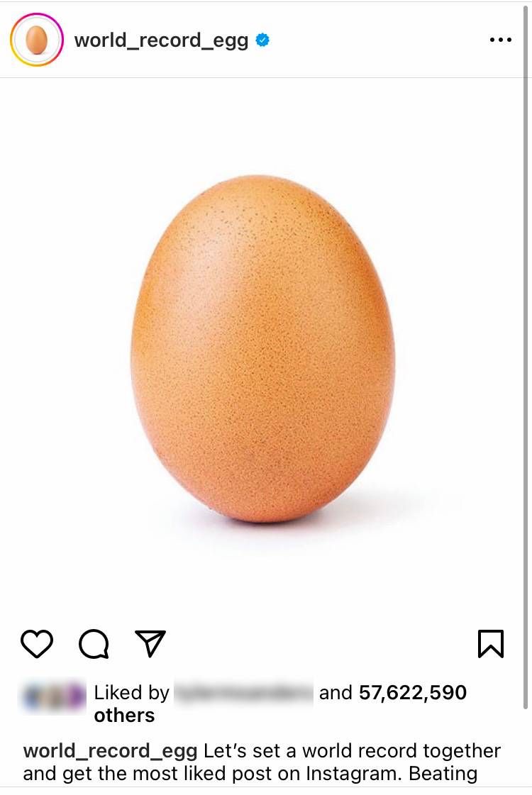Like the post with the heart icon
The width and height of the screenshot is (532, 795).
pyautogui.click(x=36, y=644)
